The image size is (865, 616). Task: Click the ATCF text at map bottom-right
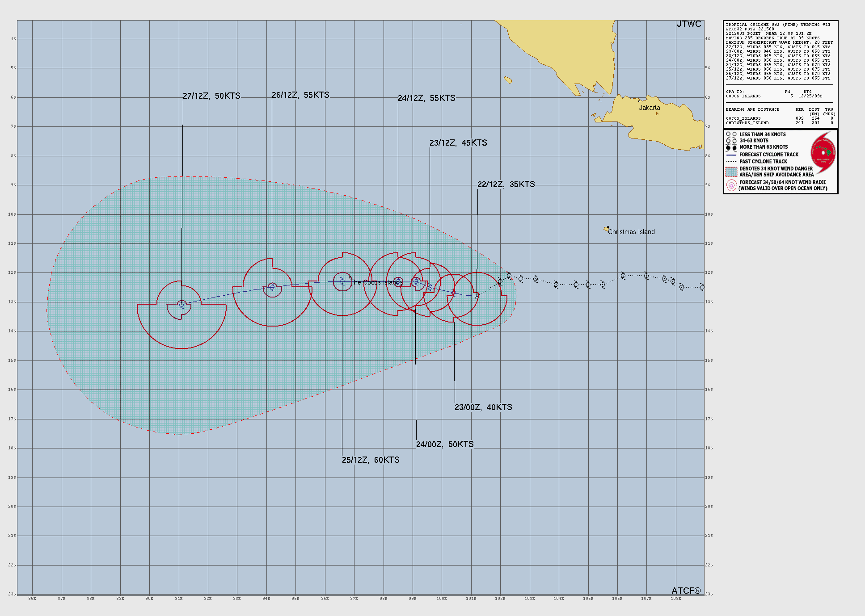686,591
